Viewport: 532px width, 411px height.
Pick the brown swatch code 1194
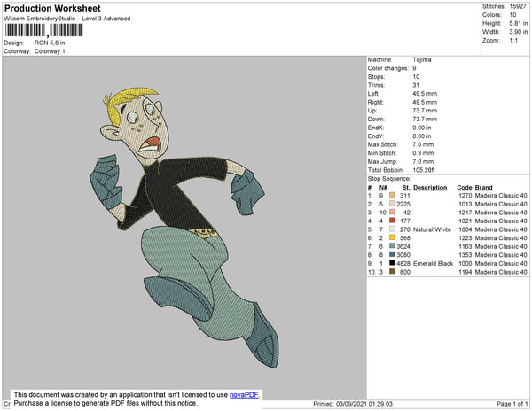click(392, 271)
